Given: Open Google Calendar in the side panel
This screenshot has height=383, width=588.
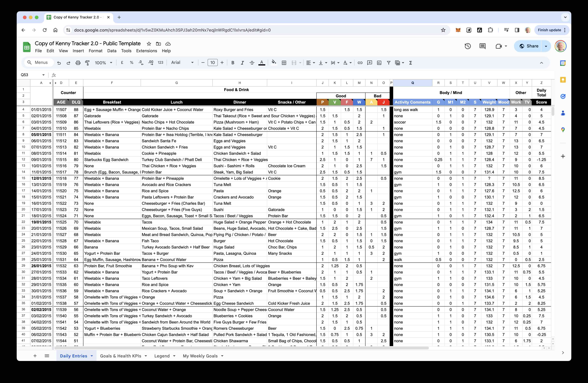Looking at the screenshot, I should coord(563,63).
